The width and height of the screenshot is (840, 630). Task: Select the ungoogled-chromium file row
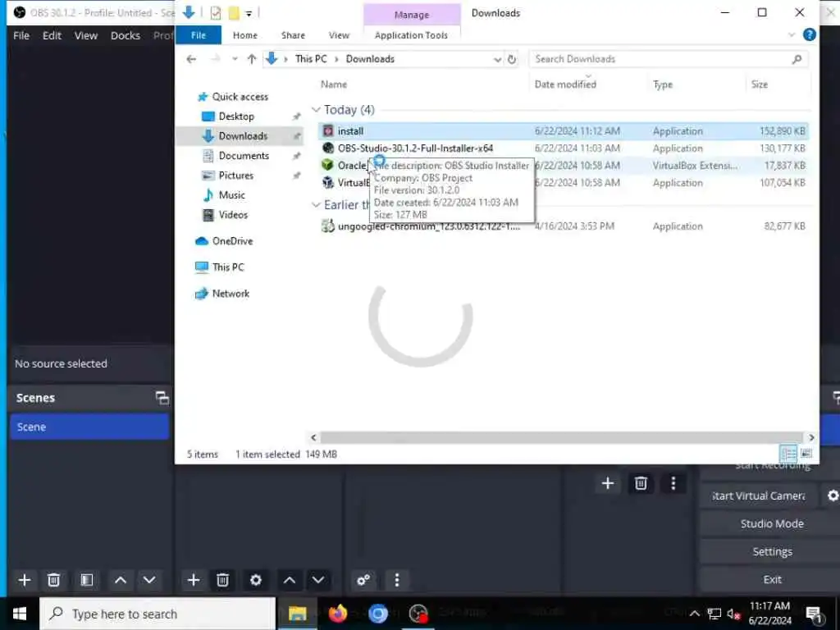pos(564,226)
